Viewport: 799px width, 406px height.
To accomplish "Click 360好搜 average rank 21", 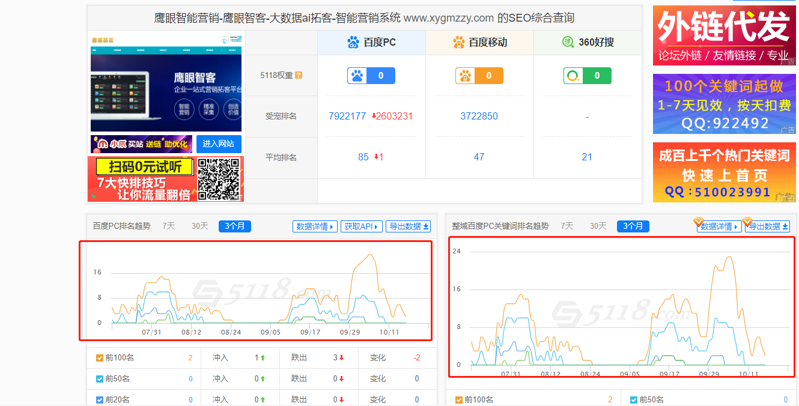I will point(587,157).
